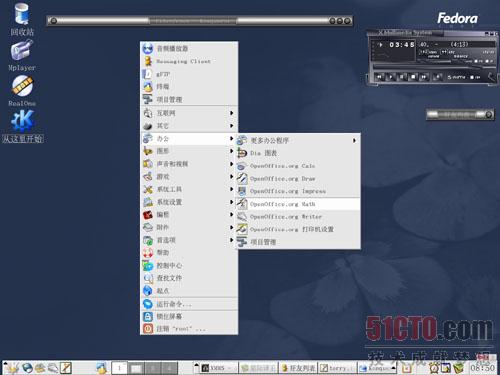Screen dimensions: 500x375
Task: Expand the 声音和视频 sound and video submenu
Action: coord(189,164)
